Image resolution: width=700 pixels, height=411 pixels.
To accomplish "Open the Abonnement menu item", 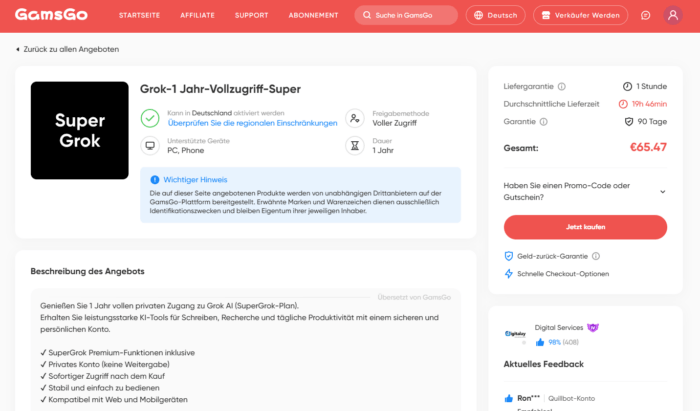I will 313,15.
